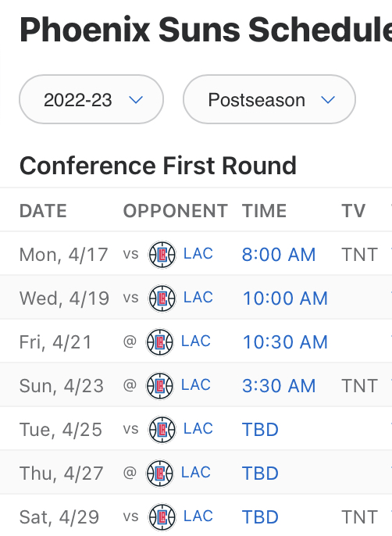
Task: Open the 8:00 AM game link
Action: pos(279,255)
